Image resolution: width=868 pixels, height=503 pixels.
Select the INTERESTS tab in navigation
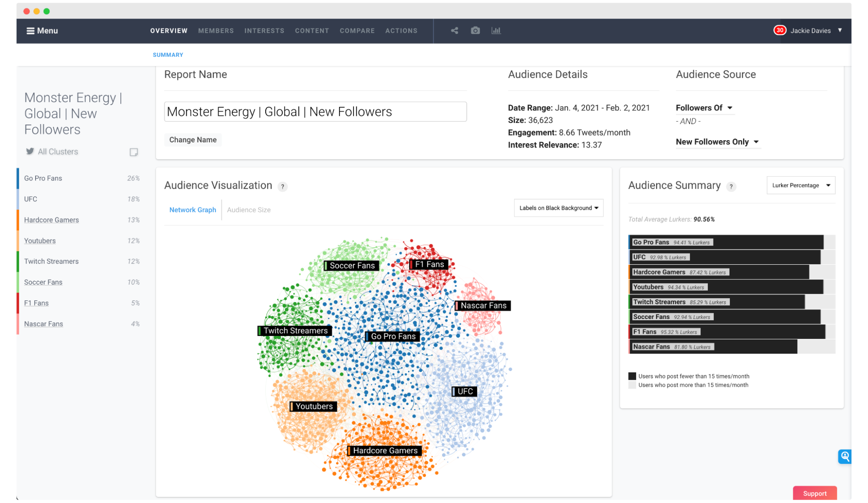[264, 30]
